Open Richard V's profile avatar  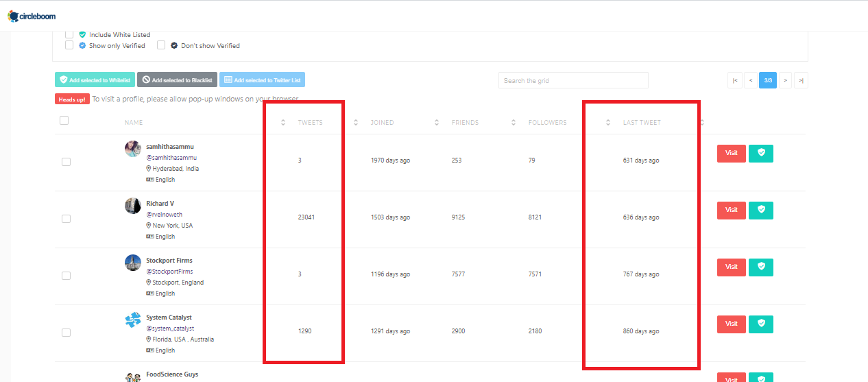click(x=133, y=206)
